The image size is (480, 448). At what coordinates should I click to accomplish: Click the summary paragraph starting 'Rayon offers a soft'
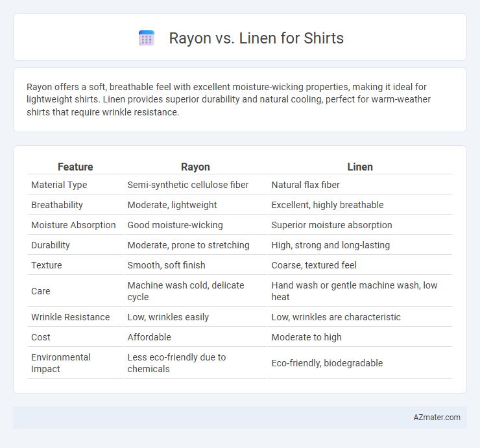click(x=229, y=99)
